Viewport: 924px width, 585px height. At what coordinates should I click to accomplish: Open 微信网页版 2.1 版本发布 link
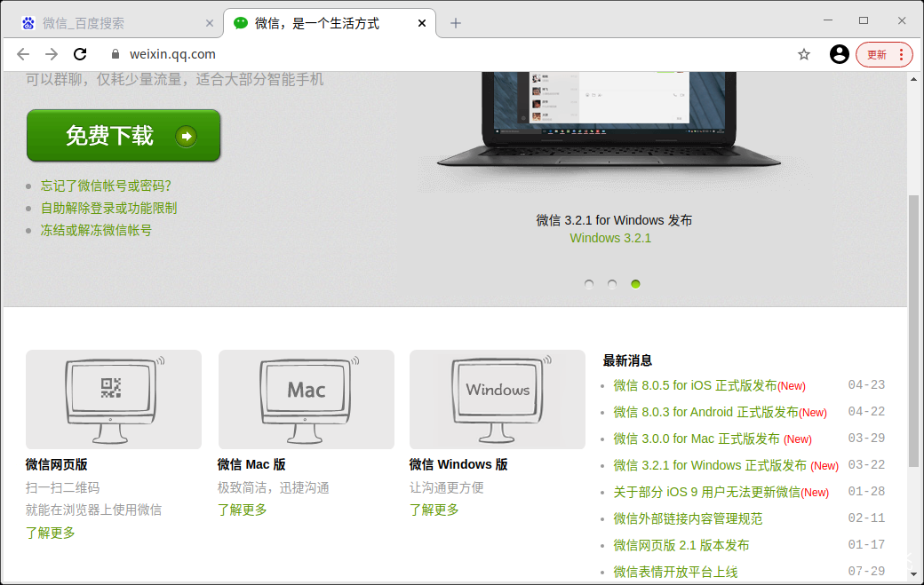coord(681,546)
